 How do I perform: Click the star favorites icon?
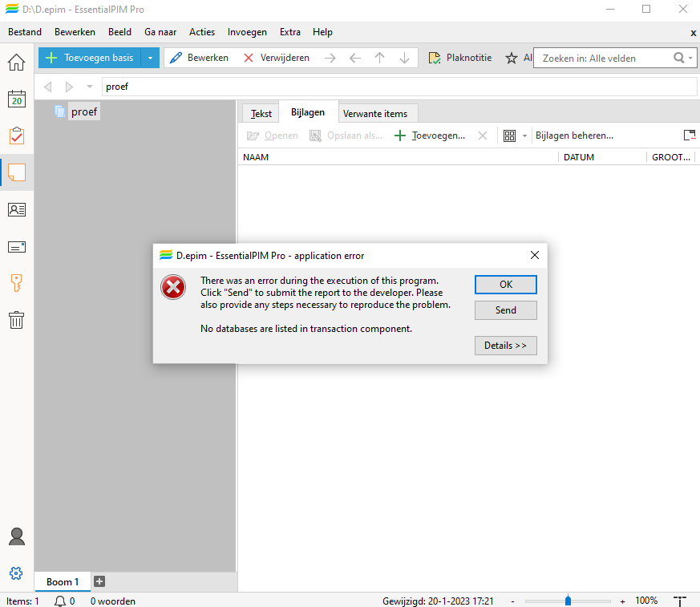pos(511,58)
